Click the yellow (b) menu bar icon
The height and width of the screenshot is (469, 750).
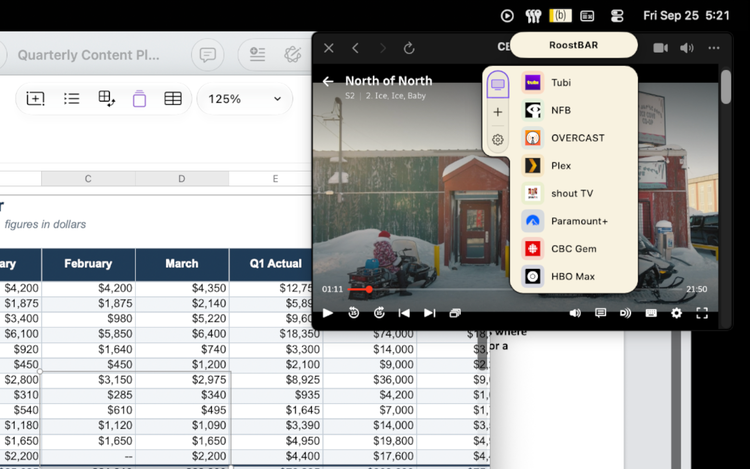560,16
